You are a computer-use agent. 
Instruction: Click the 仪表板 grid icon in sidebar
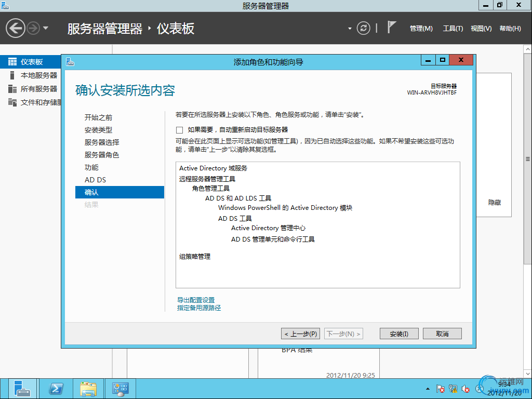(12, 62)
